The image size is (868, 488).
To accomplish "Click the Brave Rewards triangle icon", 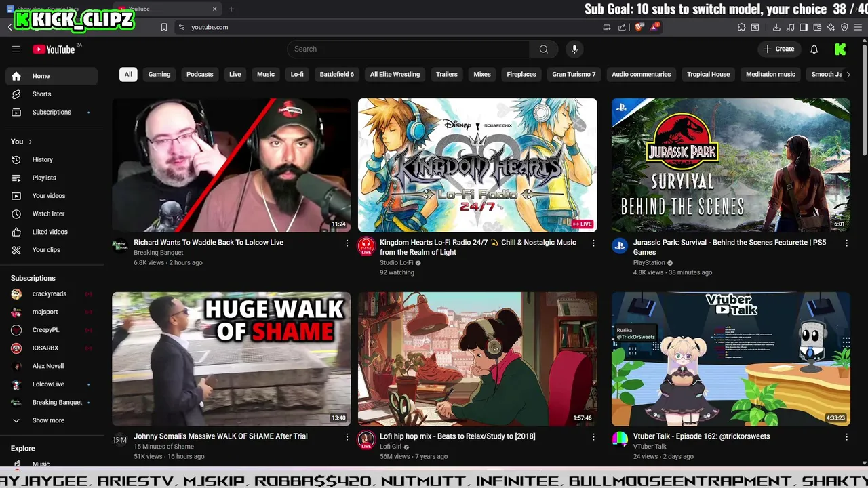I will click(654, 27).
